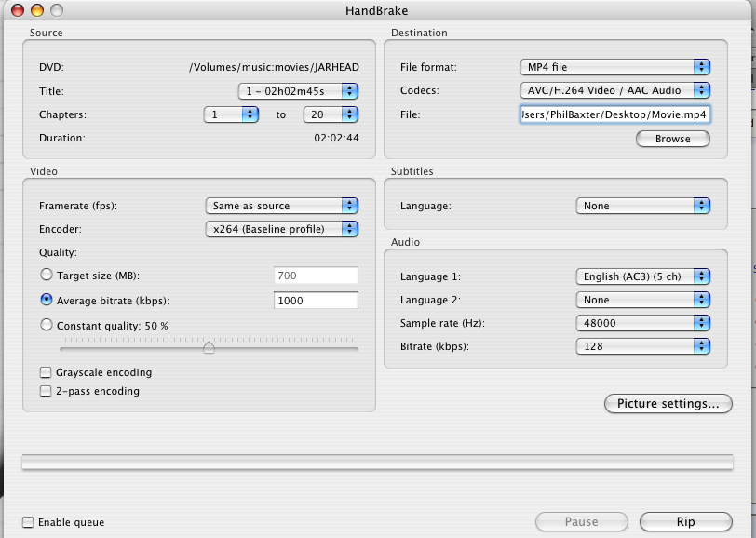The width and height of the screenshot is (756, 538).
Task: Click the HandBrake window title
Action: point(376,10)
